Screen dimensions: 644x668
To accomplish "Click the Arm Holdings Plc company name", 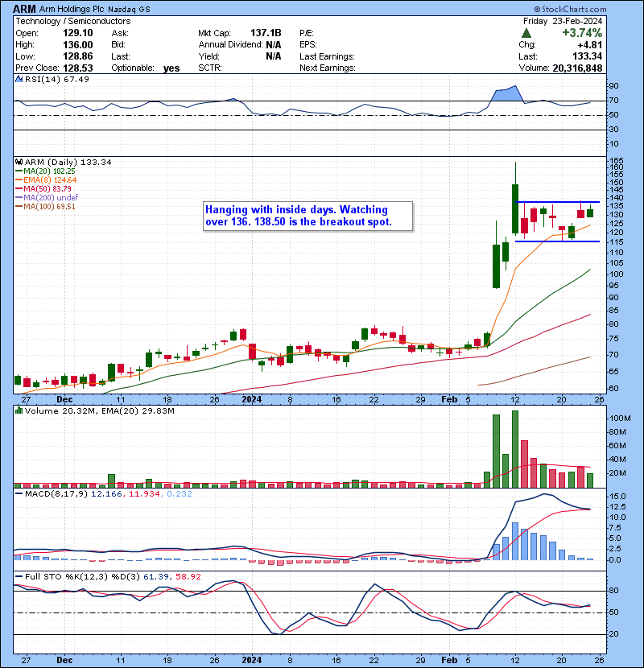I will pos(72,9).
